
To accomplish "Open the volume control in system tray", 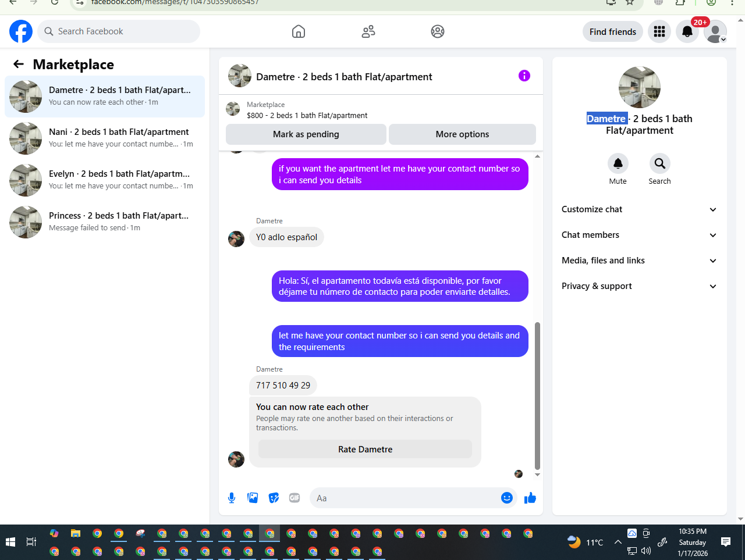I will pos(646,551).
